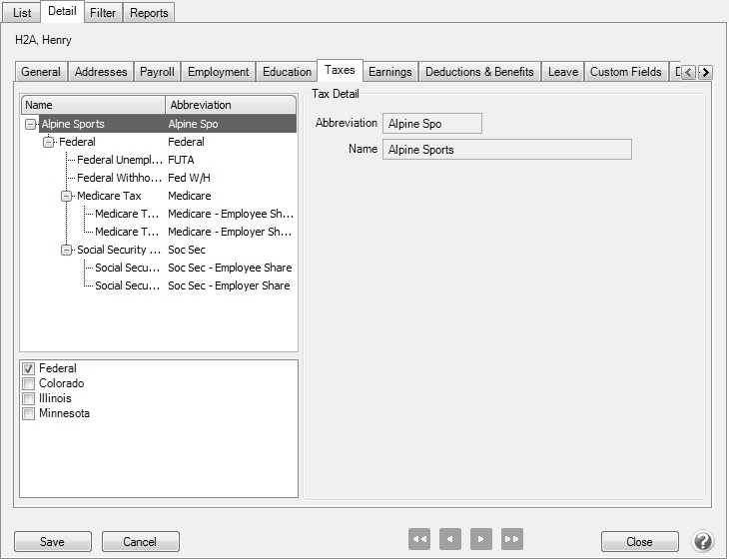Tick the Illinois tax checkbox
This screenshot has width=729, height=560.
pyautogui.click(x=29, y=399)
